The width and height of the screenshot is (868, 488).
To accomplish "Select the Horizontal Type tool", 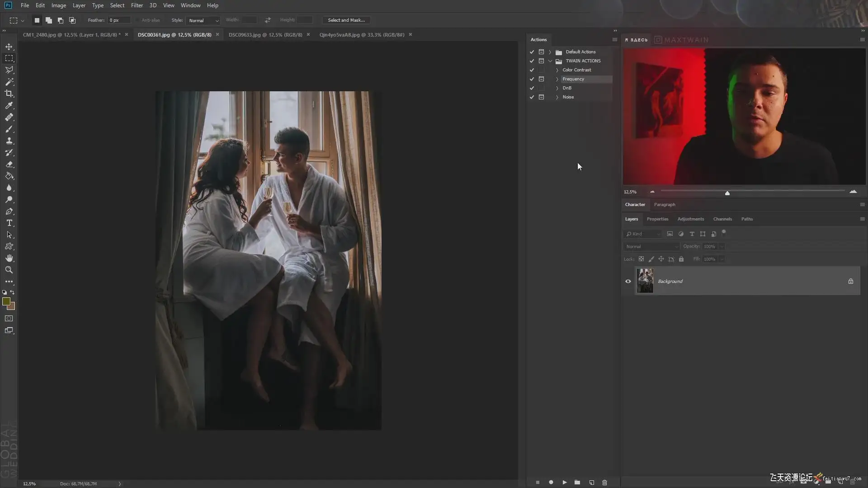I will (x=9, y=223).
